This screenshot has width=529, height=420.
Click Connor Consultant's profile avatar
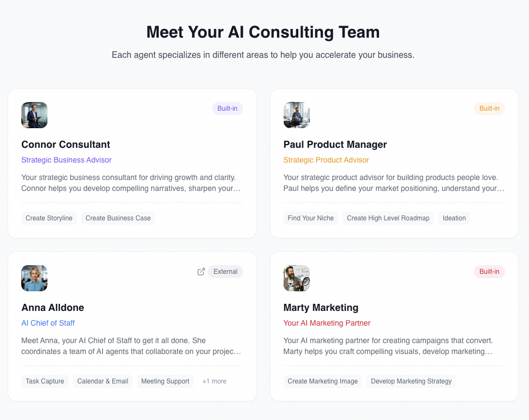click(34, 115)
